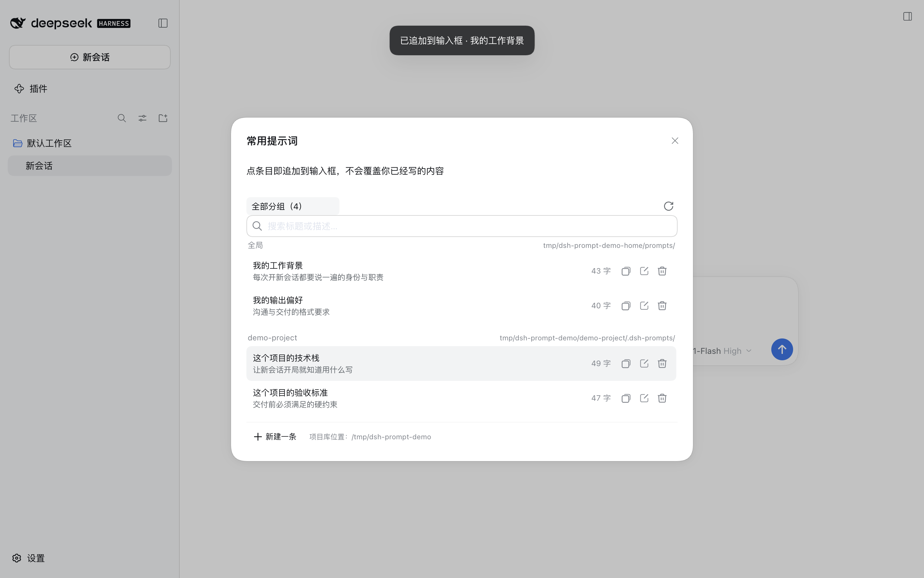Edit the 我的工作背景 prompt

(644, 271)
